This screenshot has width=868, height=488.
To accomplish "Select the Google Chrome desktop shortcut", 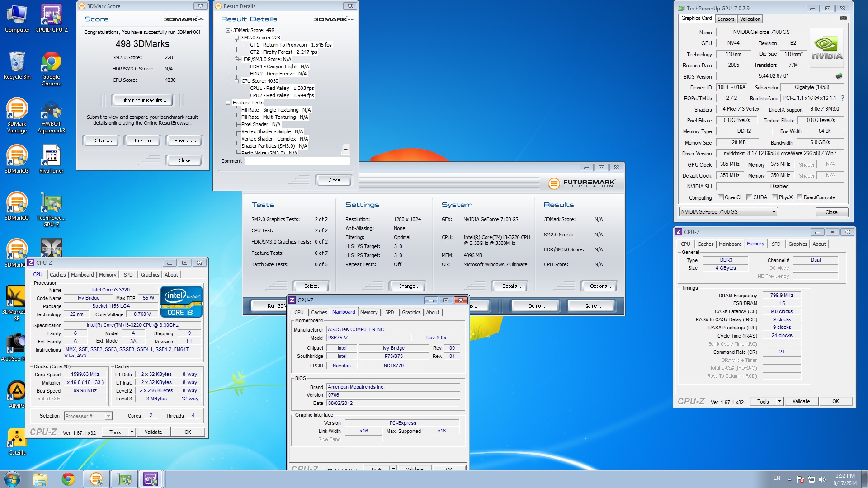I will [x=52, y=69].
